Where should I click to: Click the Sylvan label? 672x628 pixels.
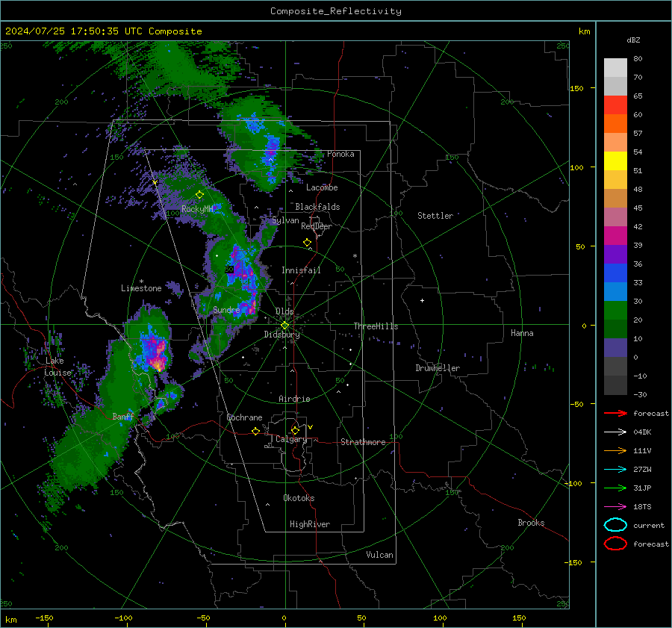(x=285, y=220)
